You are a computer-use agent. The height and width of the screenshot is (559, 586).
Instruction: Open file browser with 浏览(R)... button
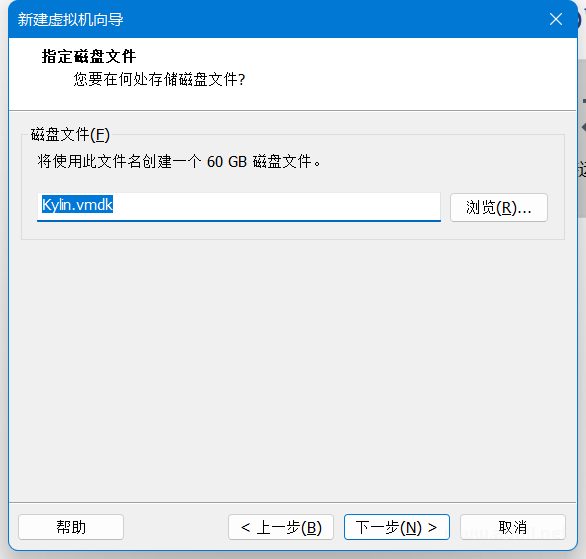coord(499,207)
